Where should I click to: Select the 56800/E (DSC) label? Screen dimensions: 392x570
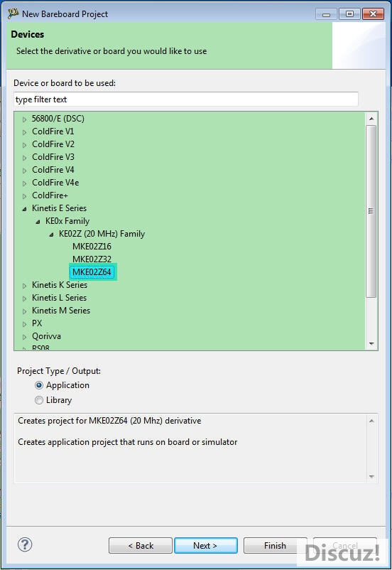58,119
